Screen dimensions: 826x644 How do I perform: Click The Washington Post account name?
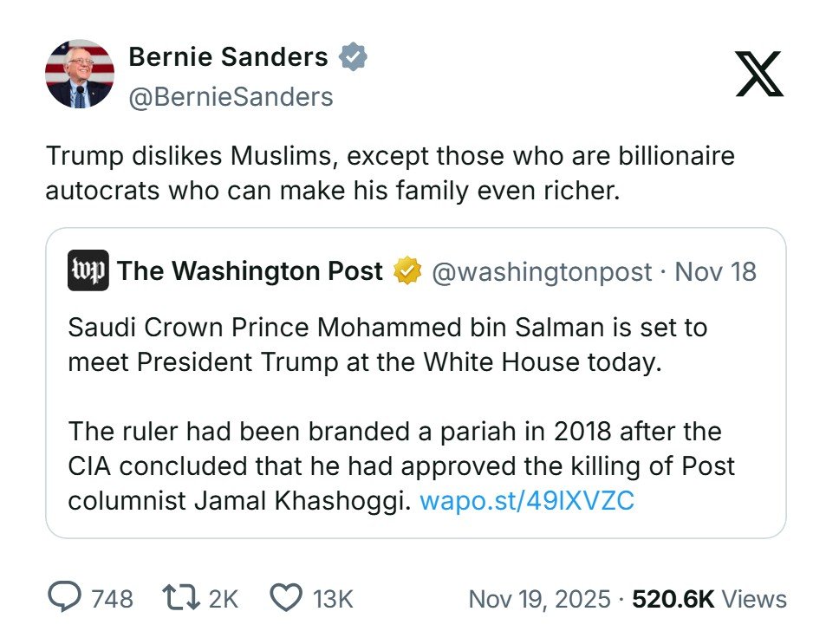(250, 271)
